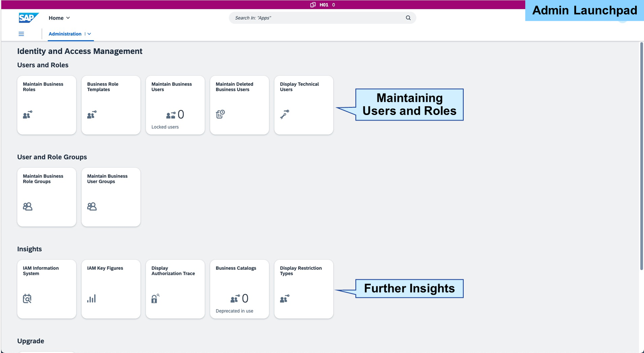The image size is (644, 353).
Task: Open Maintain Business Role Groups tile
Action: point(47,197)
